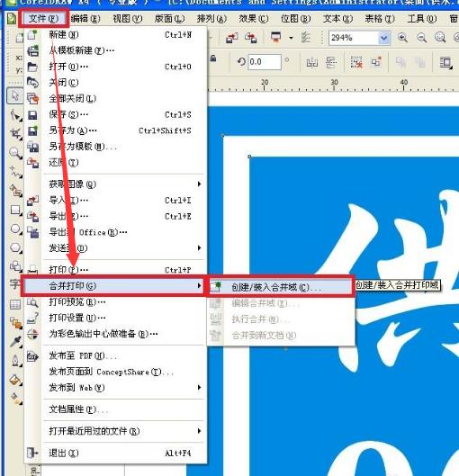Choose 还原 (Revert) menu entry

tap(115, 162)
